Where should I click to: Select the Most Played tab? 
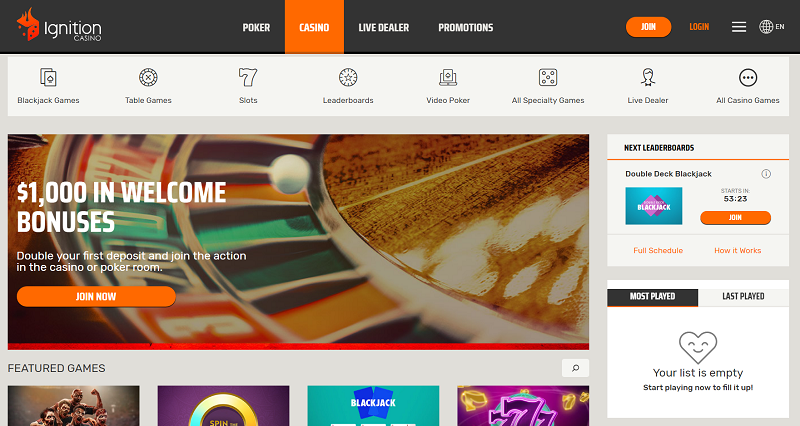pyautogui.click(x=653, y=297)
